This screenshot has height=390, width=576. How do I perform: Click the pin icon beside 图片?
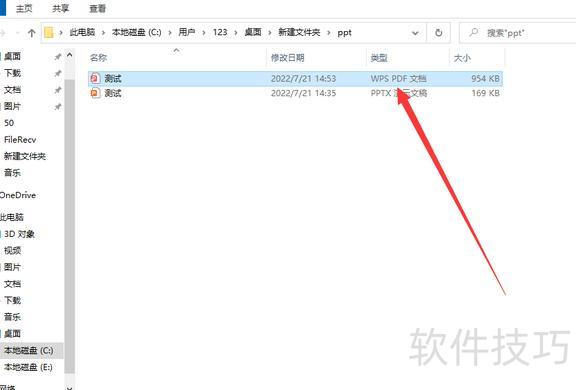pos(58,107)
